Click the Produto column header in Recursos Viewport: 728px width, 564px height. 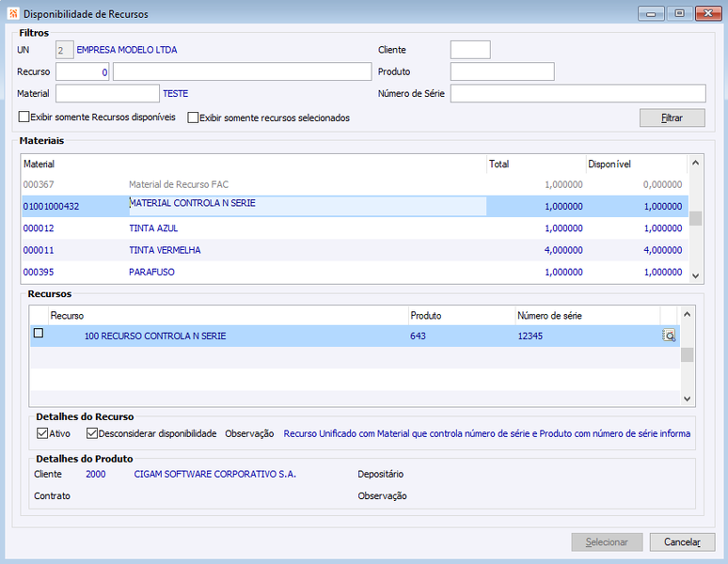click(462, 316)
